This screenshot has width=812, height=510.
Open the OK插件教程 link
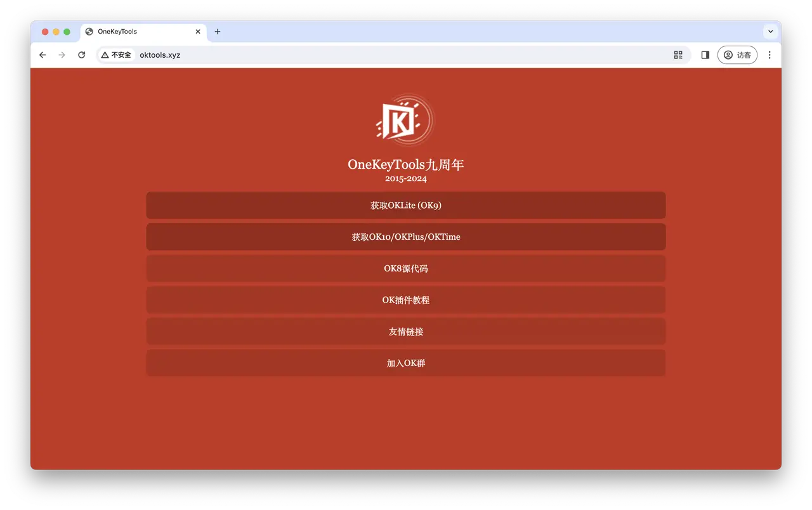coord(406,300)
